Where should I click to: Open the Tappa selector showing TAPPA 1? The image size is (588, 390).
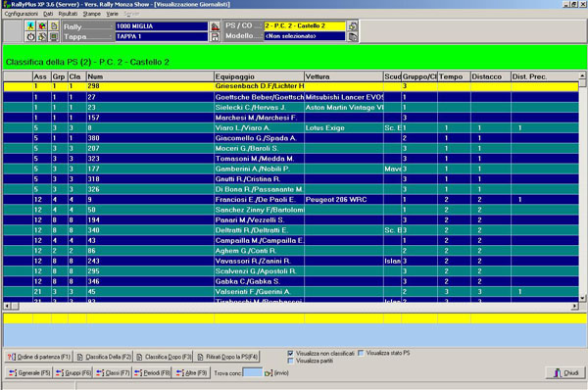162,37
